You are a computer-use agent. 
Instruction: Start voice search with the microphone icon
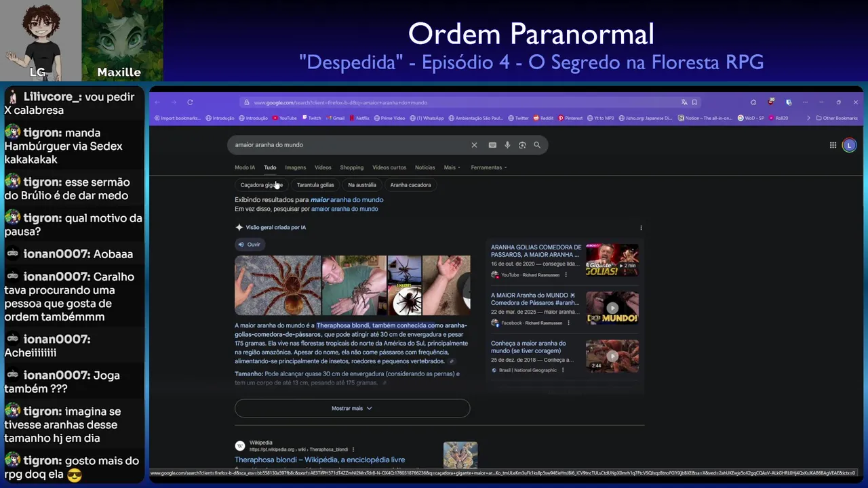[x=507, y=145]
